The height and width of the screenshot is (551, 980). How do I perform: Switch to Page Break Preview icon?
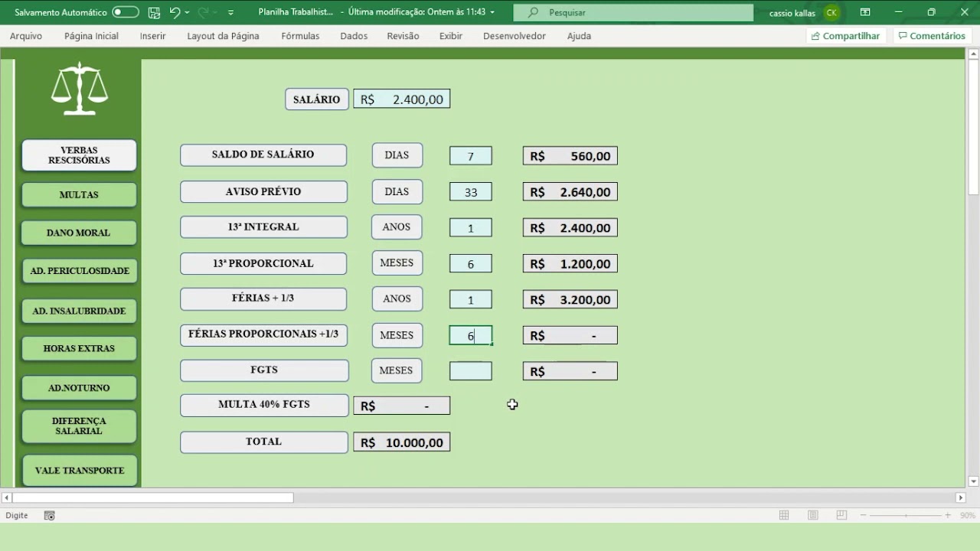pos(841,516)
